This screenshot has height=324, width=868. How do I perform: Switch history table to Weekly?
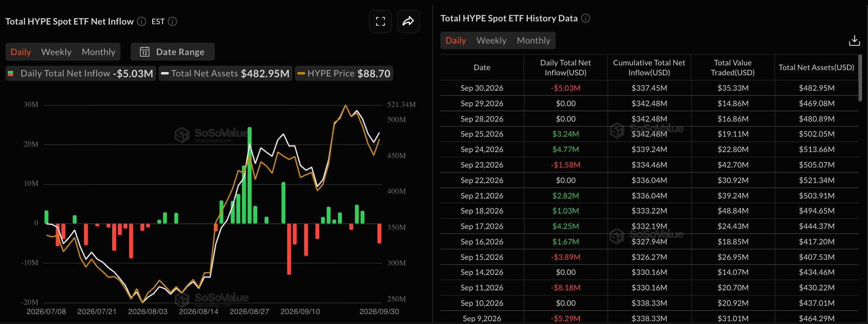(491, 40)
